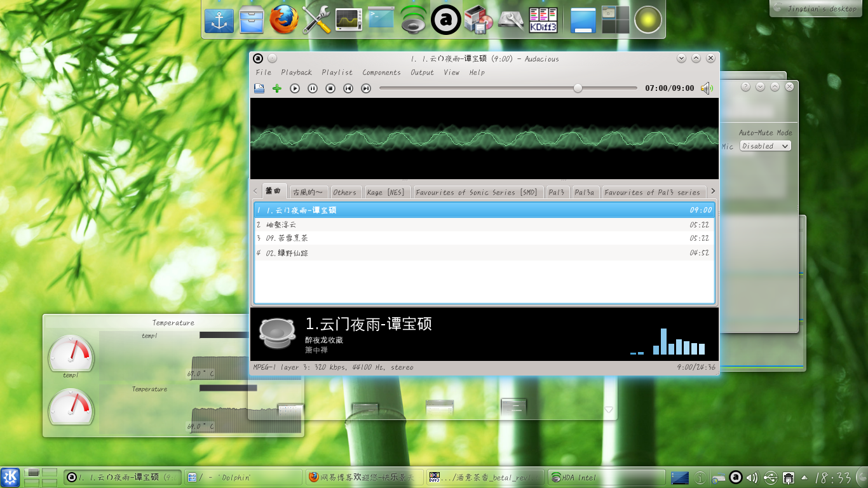Open the View menu
Viewport: 868px width, 488px height.
(452, 72)
